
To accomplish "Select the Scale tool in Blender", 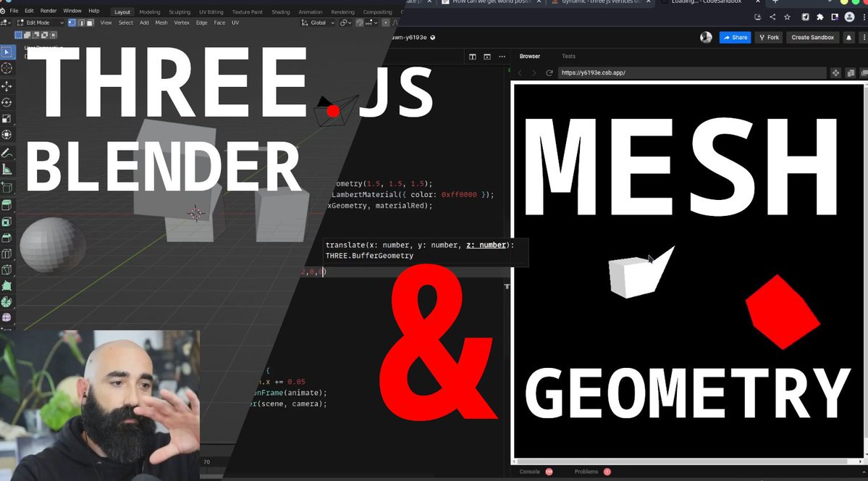I will click(7, 119).
